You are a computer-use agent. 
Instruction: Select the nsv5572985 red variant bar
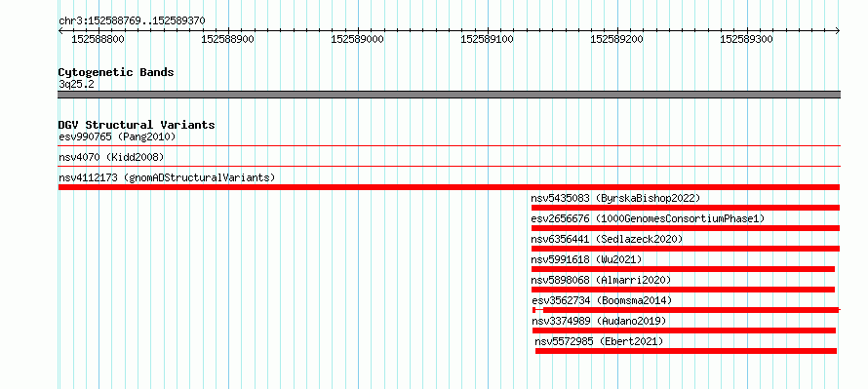[686, 351]
